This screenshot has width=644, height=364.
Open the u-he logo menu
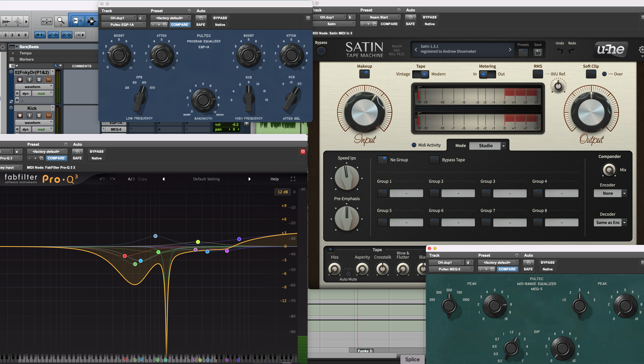coord(611,49)
